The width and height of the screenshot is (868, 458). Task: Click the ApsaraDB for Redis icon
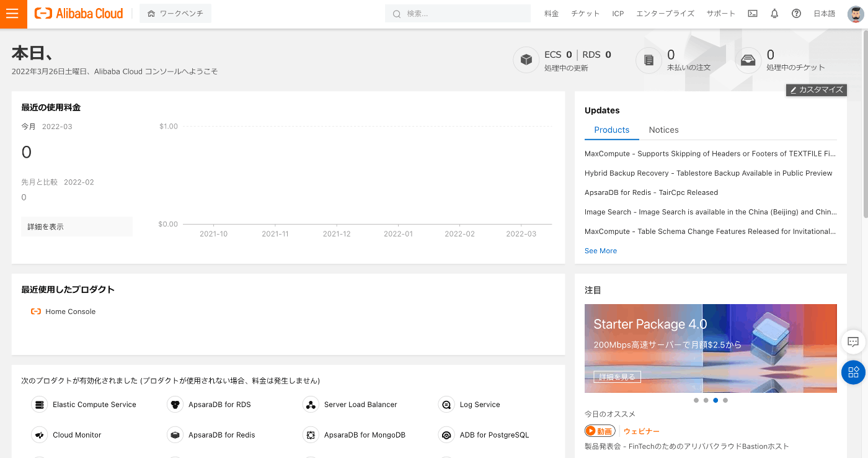(175, 435)
